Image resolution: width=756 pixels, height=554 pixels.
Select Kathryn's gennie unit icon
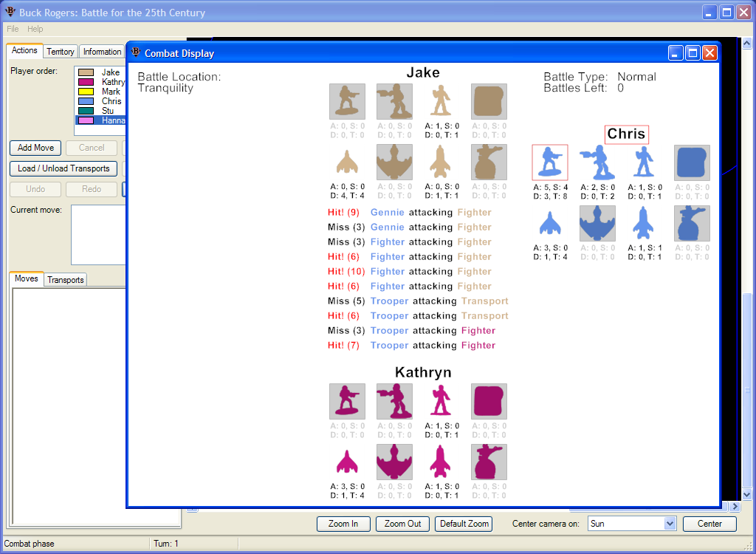394,402
